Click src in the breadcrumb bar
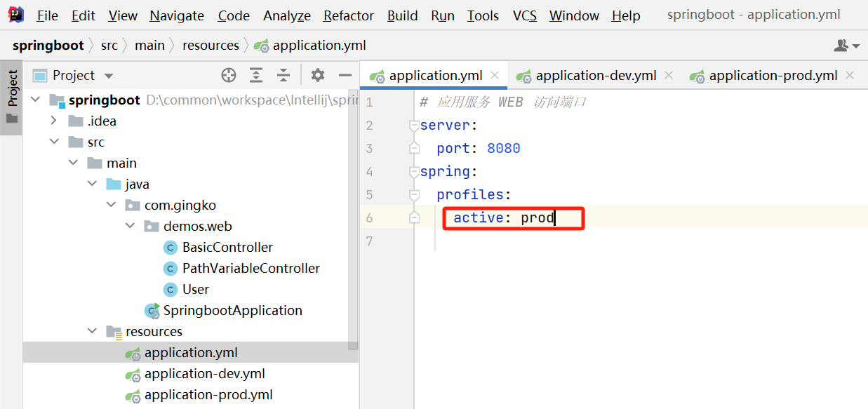 (109, 46)
